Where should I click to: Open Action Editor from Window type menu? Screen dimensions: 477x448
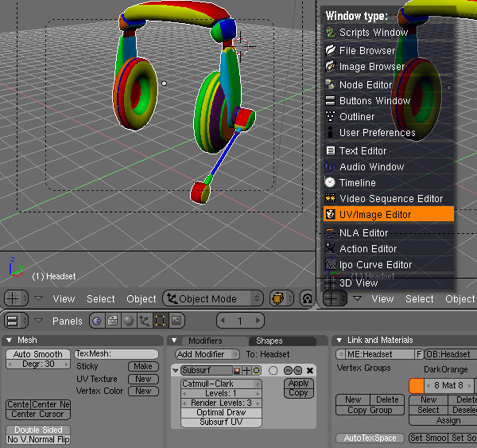(x=389, y=248)
